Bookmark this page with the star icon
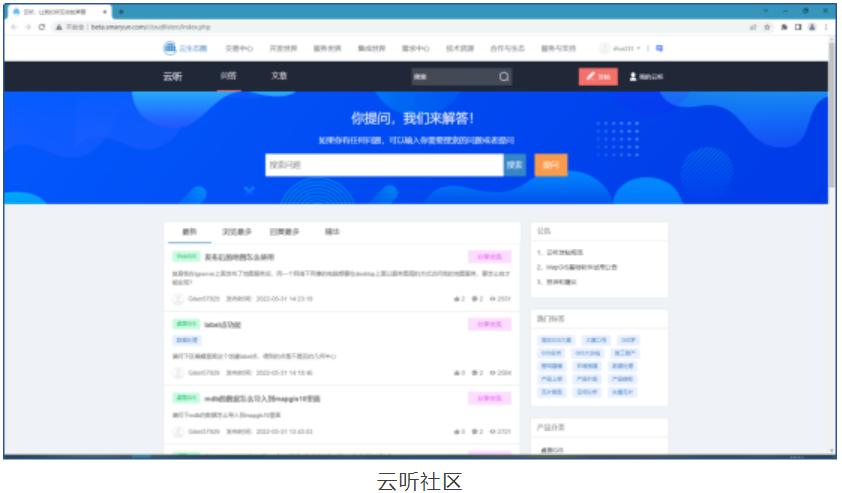The image size is (842, 493). point(767,27)
